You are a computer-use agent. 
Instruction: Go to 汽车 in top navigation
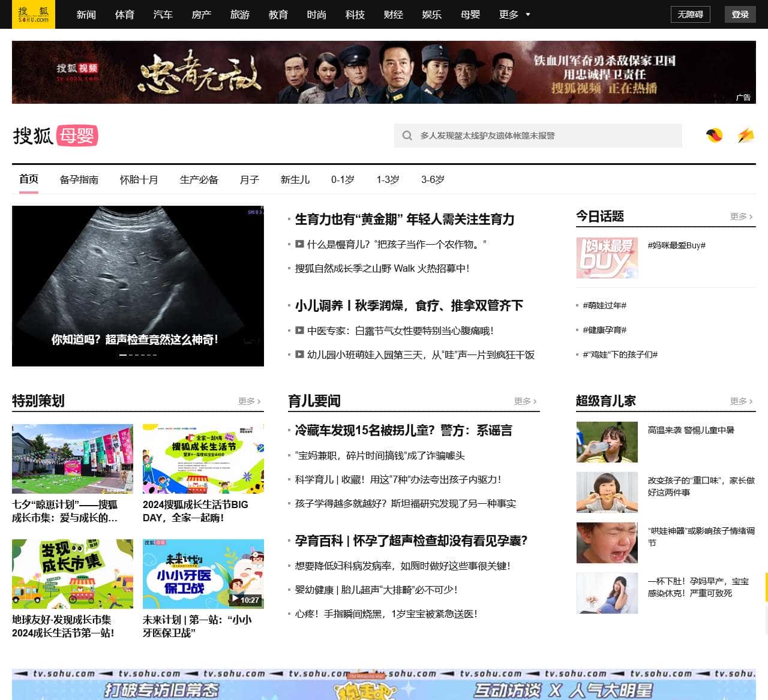click(163, 14)
